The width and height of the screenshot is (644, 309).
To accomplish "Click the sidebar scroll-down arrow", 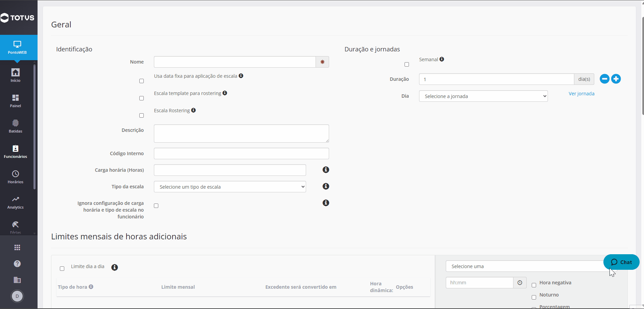I will (x=34, y=233).
